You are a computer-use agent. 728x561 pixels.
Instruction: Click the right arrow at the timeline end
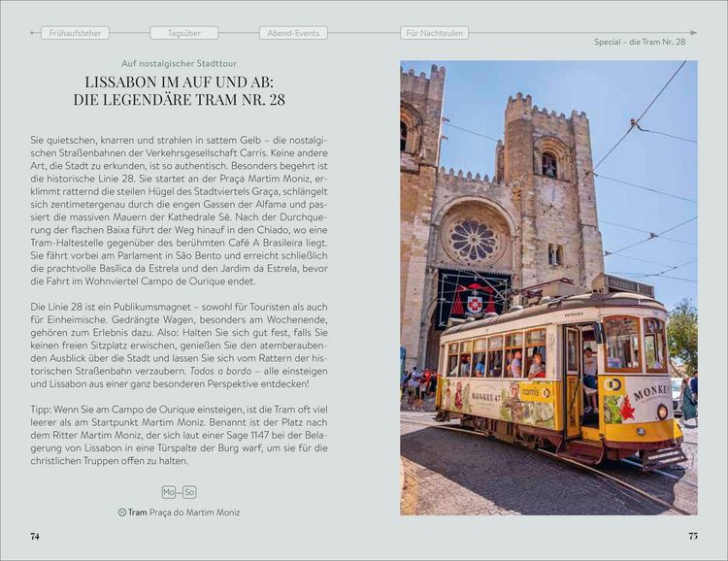pos(694,33)
